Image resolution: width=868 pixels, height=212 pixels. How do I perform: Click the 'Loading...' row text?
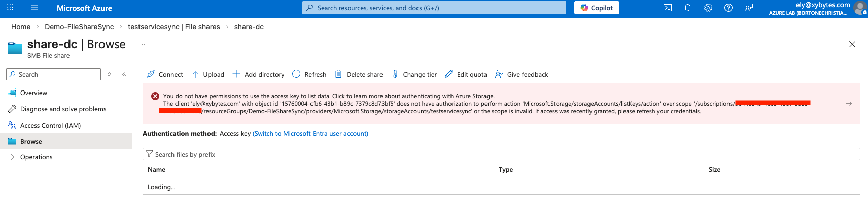point(161,187)
